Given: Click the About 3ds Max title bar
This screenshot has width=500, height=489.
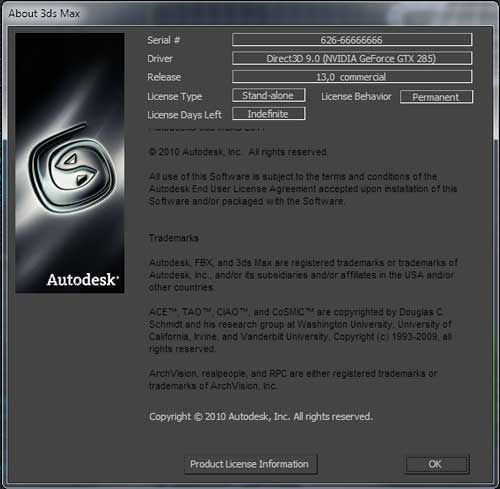Looking at the screenshot, I should point(250,13).
